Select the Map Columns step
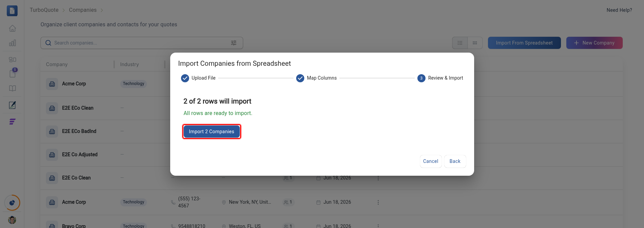 tap(316, 78)
